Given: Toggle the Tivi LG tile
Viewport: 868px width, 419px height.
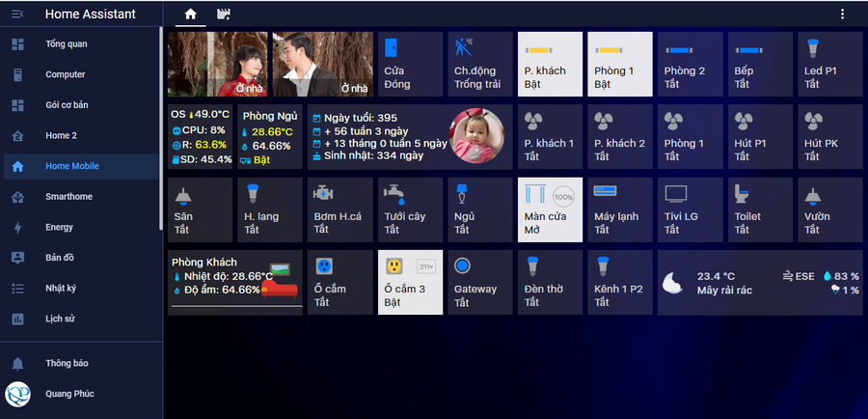Looking at the screenshot, I should (689, 209).
